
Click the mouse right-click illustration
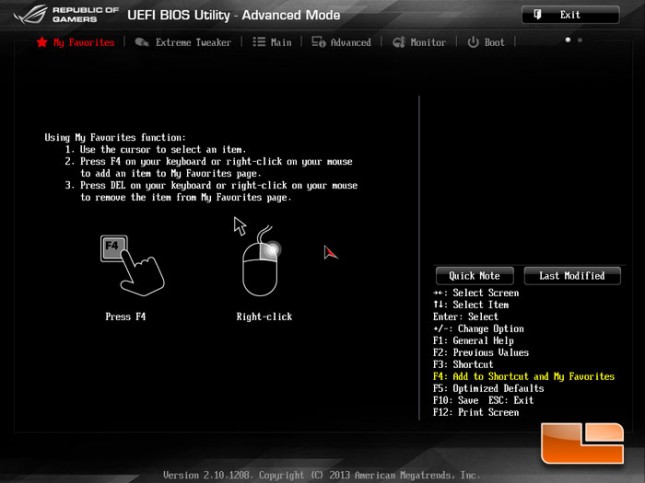tap(261, 261)
